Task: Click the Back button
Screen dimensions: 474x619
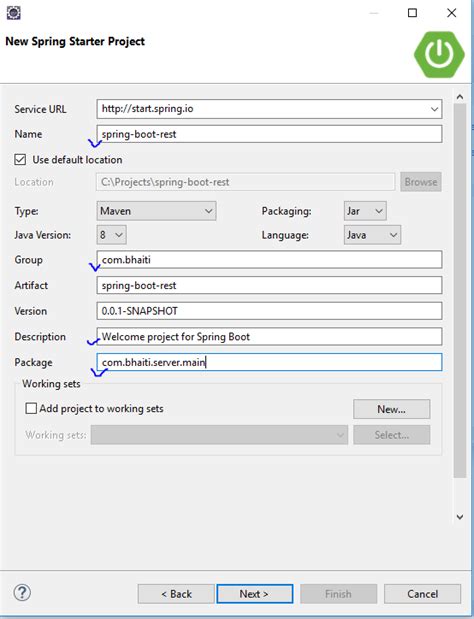Action: click(176, 594)
